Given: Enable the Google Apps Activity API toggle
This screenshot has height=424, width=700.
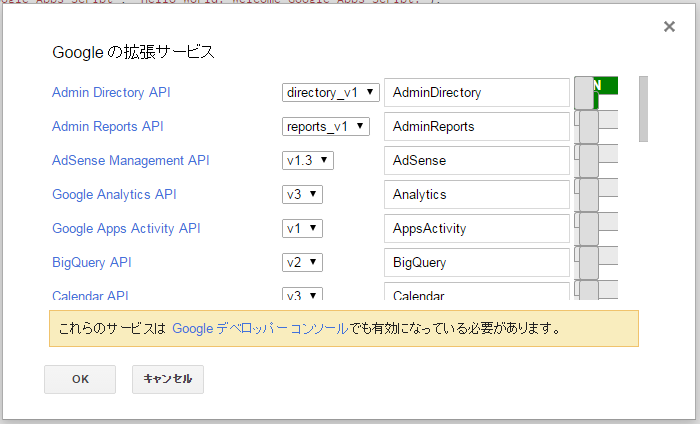Looking at the screenshot, I should [596, 229].
